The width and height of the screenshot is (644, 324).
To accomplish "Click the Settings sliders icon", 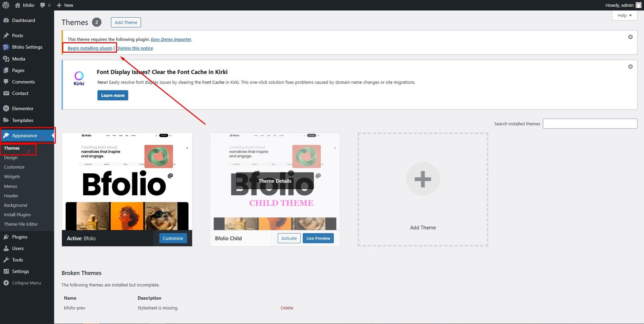I will (x=6, y=271).
